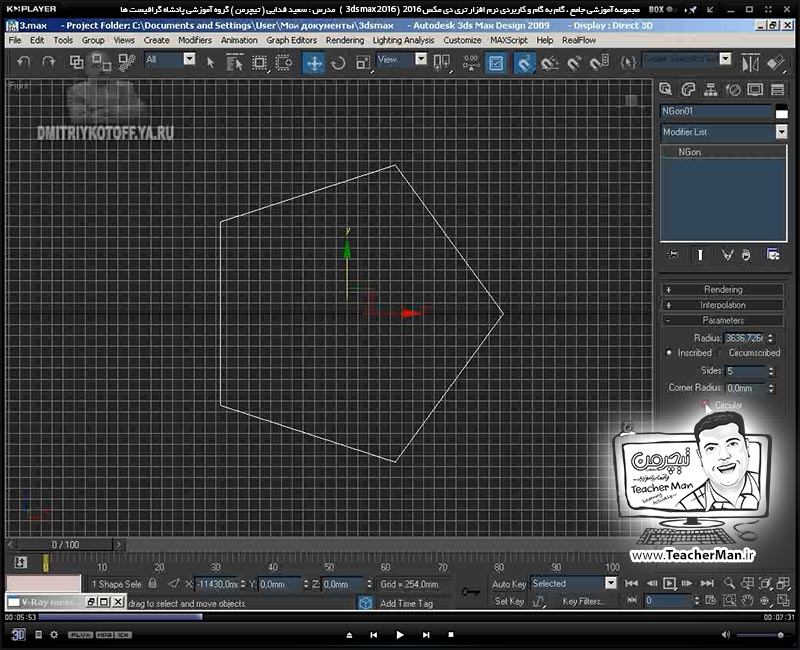Click the Mirror tool icon

(751, 63)
